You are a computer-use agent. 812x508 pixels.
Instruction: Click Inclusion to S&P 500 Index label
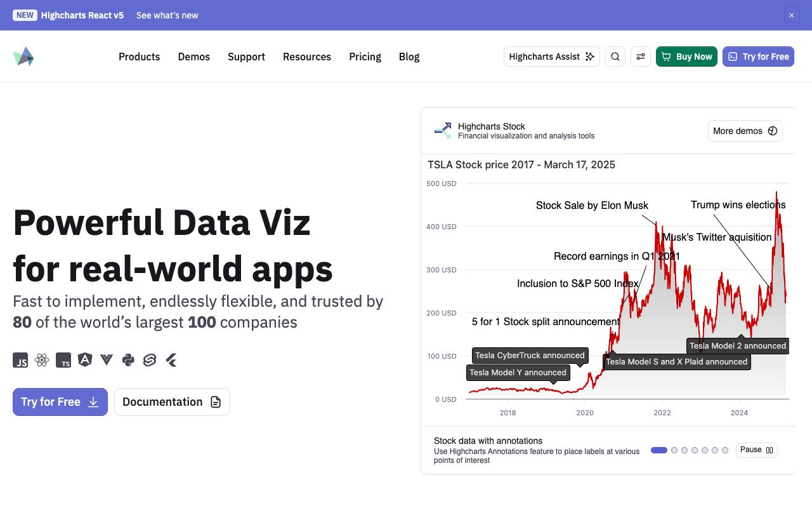pos(578,284)
